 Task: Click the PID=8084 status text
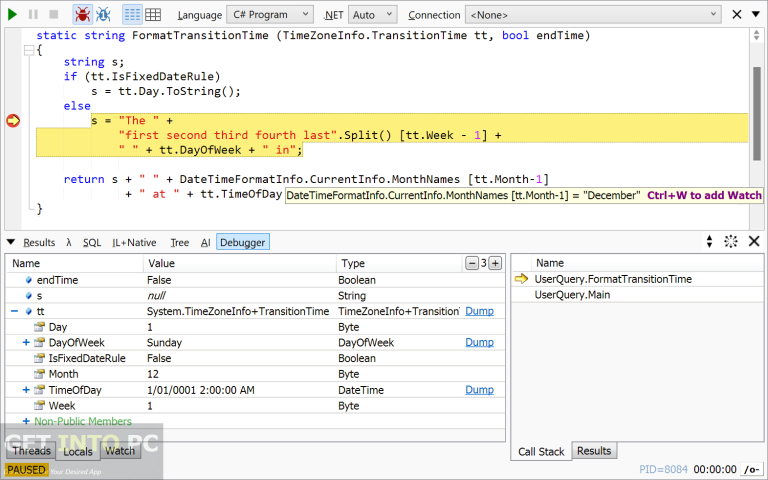point(663,469)
